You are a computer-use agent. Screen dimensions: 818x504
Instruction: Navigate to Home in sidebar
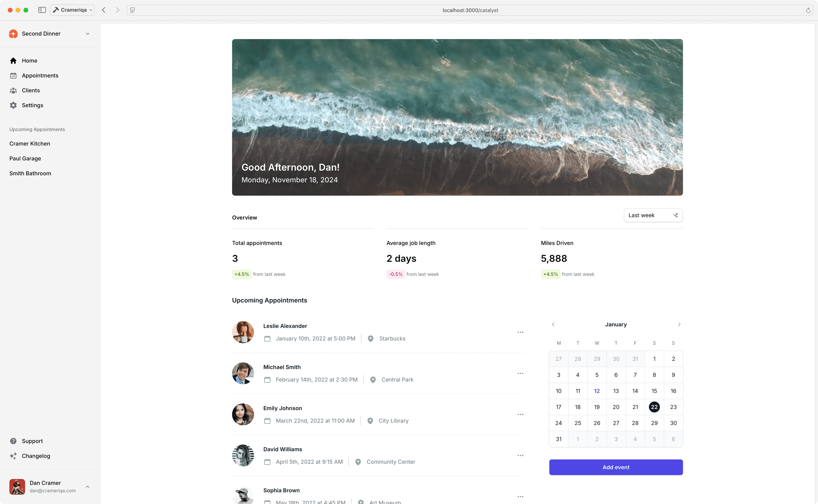pyautogui.click(x=50, y=61)
